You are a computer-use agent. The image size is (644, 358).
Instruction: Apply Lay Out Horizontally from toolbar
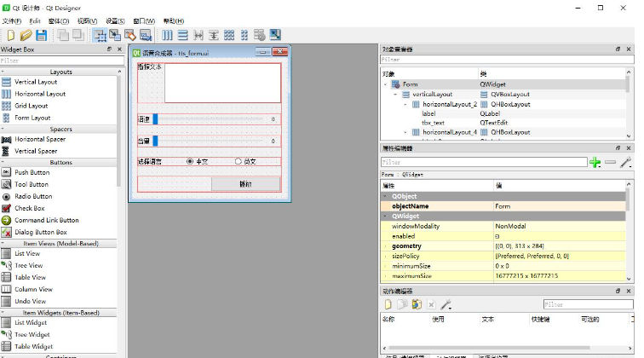point(167,35)
